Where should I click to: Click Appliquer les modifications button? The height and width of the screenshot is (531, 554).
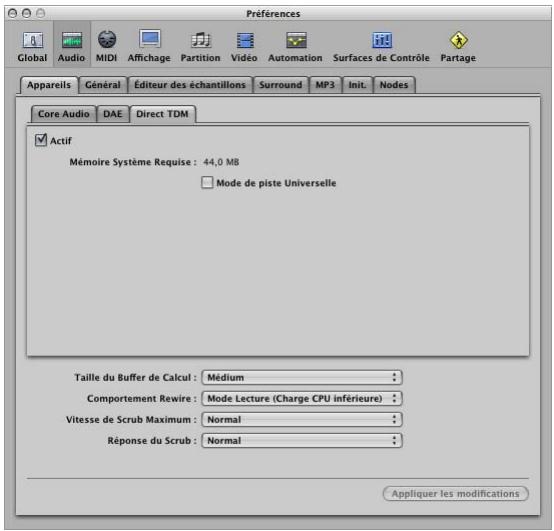pyautogui.click(x=455, y=494)
